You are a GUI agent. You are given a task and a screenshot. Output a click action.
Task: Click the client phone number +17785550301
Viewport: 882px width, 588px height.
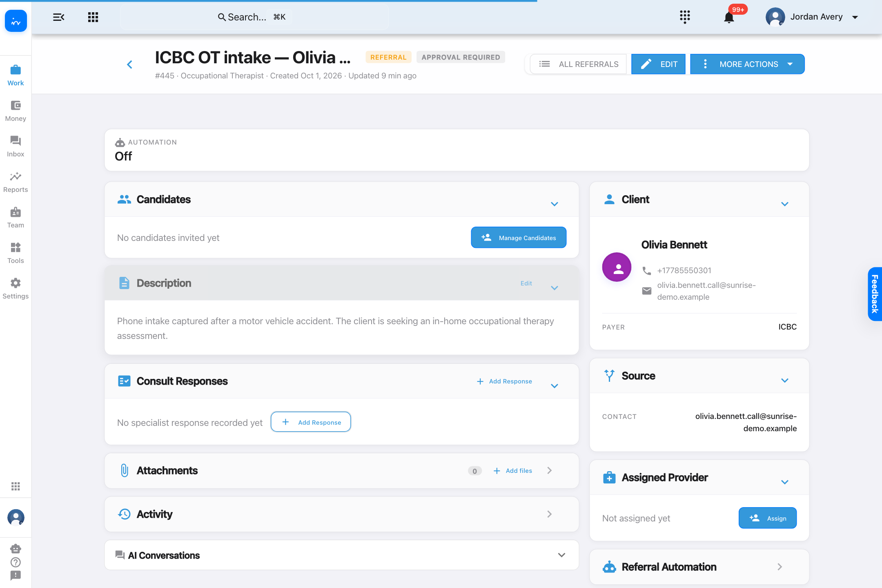pos(684,270)
